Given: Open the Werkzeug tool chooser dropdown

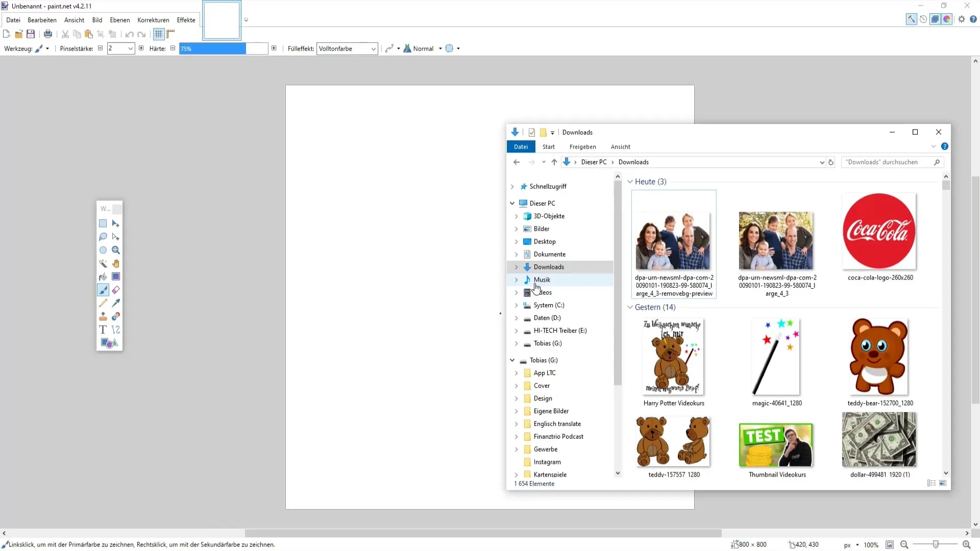Looking at the screenshot, I should pos(42,48).
